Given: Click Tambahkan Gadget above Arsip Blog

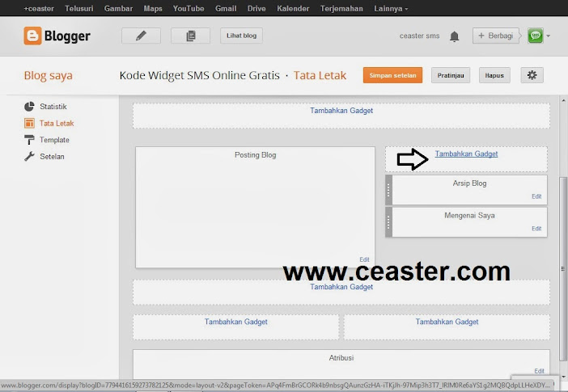Looking at the screenshot, I should tap(466, 154).
